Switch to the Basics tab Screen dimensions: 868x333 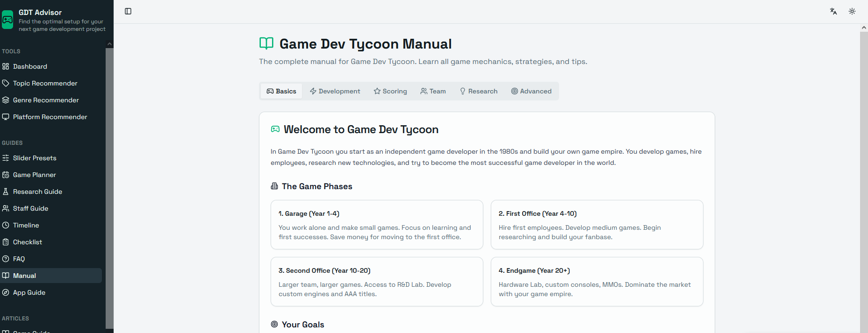click(x=281, y=91)
